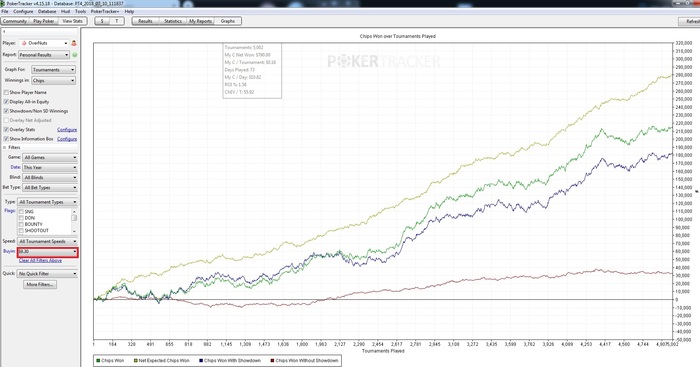The height and width of the screenshot is (367, 700).
Task: Switch to the Statistics tab
Action: click(x=173, y=21)
